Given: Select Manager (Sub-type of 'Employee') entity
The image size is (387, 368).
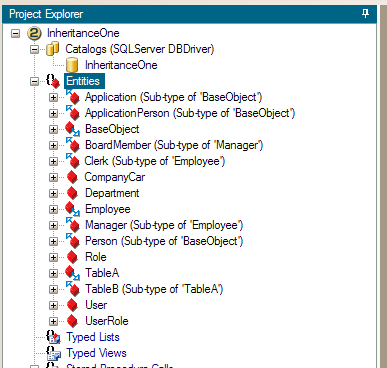Looking at the screenshot, I should point(164,225).
